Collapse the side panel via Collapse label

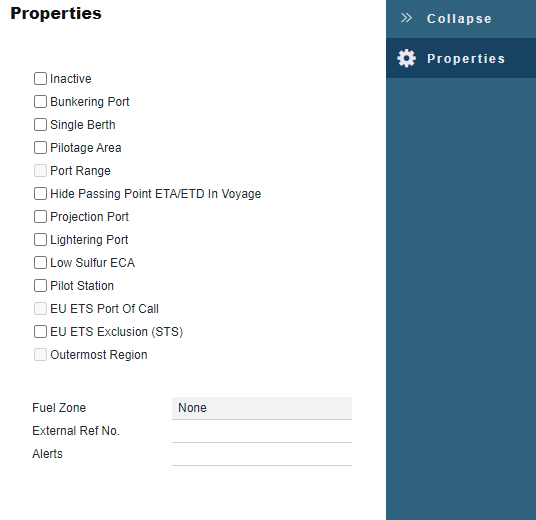[459, 18]
